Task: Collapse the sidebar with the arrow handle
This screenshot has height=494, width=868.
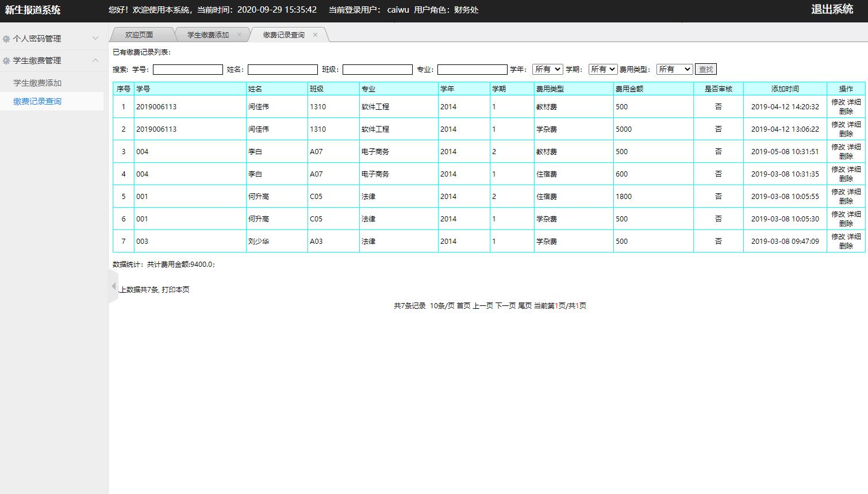Action: tap(113, 286)
